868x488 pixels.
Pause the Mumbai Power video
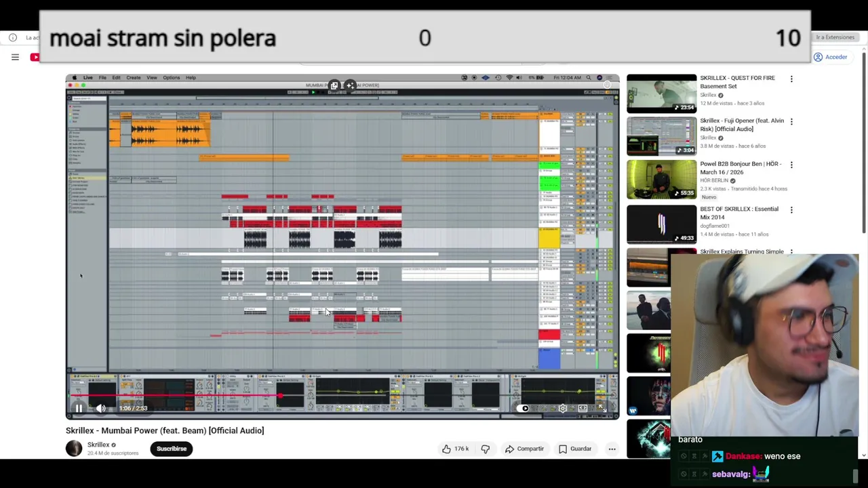79,408
